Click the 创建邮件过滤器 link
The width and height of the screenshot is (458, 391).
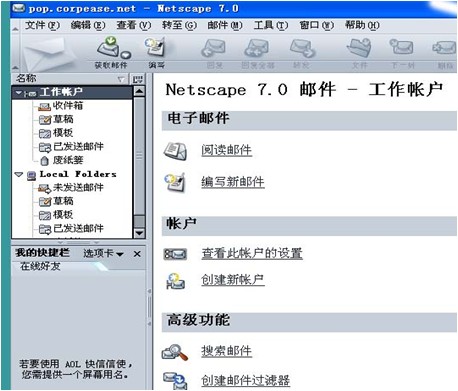click(245, 380)
